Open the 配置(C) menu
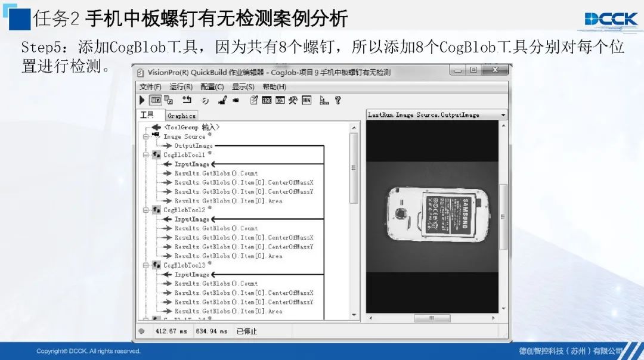This screenshot has height=360, width=644. point(212,86)
